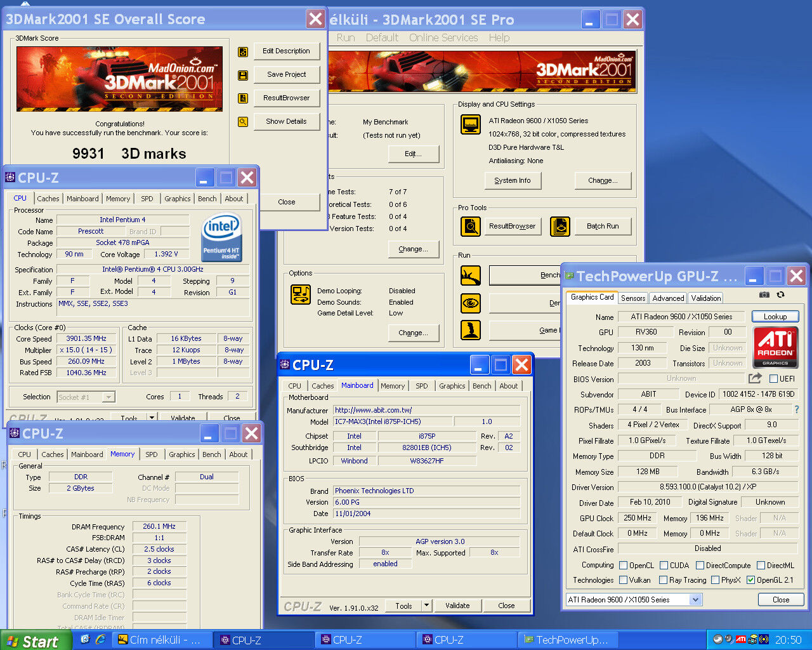Click the monitor icon in Display settings
The height and width of the screenshot is (650, 812).
click(471, 124)
